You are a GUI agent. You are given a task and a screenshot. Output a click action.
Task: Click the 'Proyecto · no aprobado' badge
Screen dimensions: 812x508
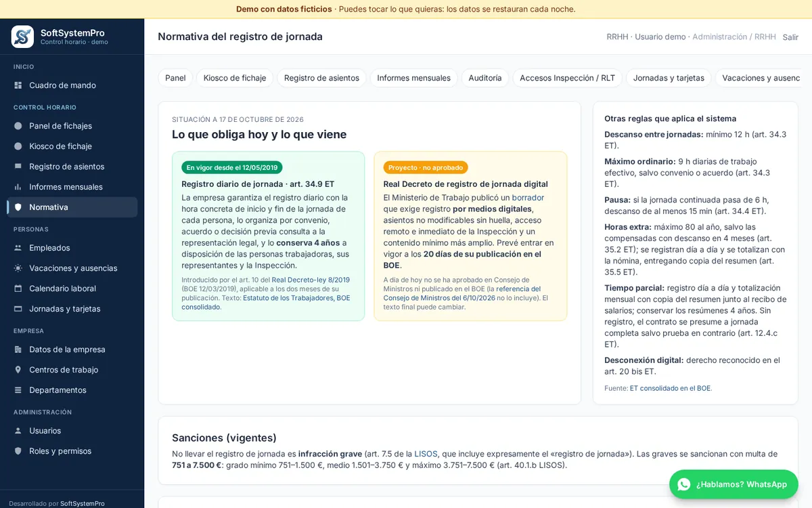click(x=426, y=167)
